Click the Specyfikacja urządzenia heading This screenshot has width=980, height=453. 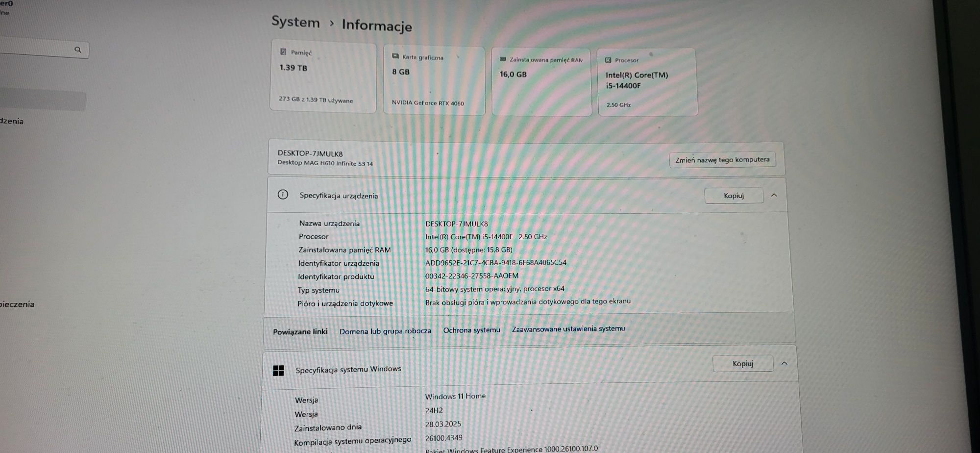339,196
